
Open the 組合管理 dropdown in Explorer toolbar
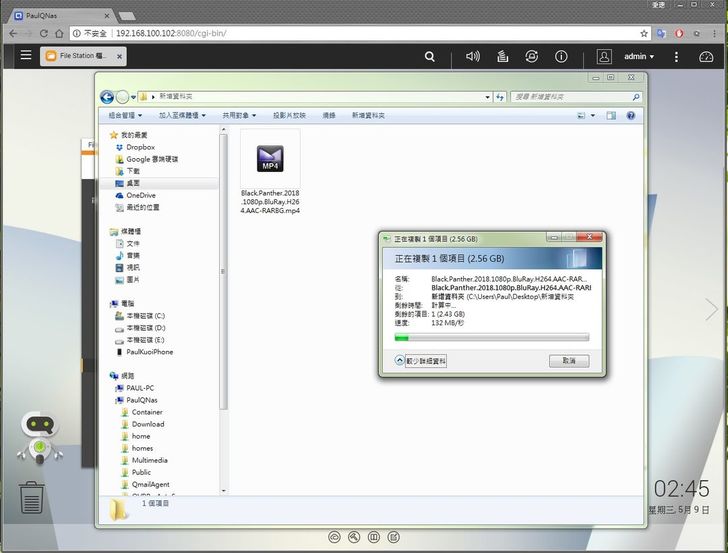tap(128, 116)
